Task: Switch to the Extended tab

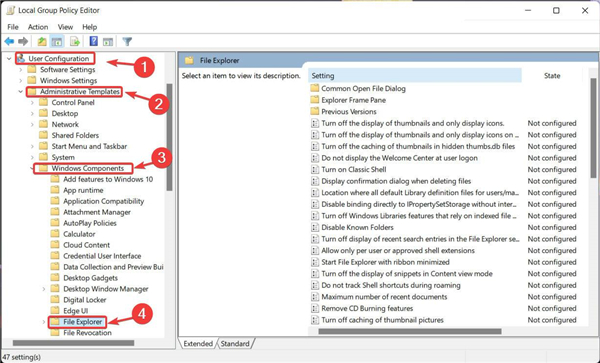Action: point(198,343)
